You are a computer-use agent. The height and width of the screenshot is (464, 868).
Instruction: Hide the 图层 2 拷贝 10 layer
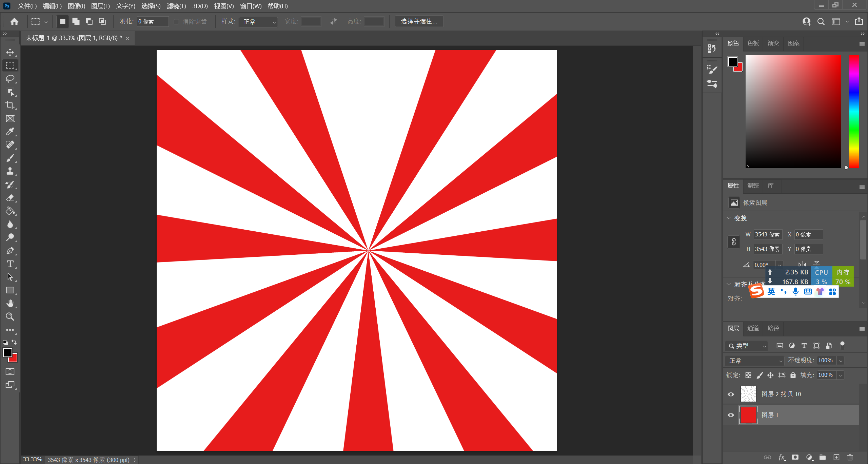click(731, 394)
